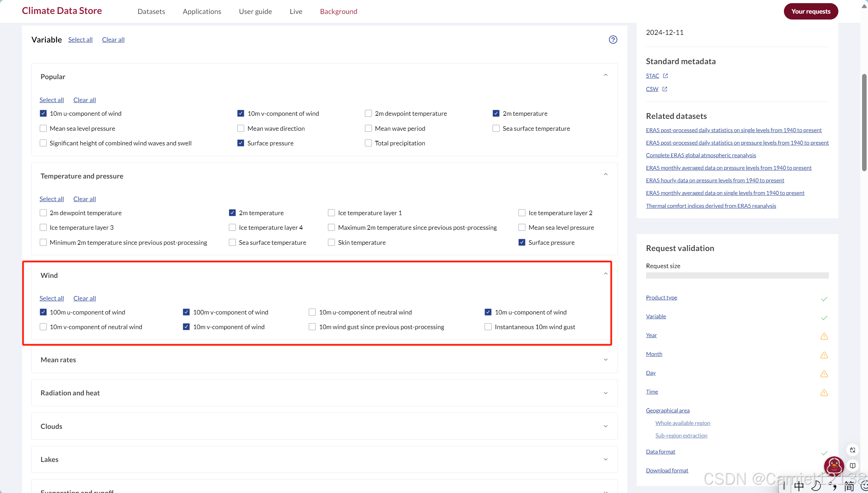Click the duck chat assistant icon
The image size is (868, 493).
tap(834, 465)
